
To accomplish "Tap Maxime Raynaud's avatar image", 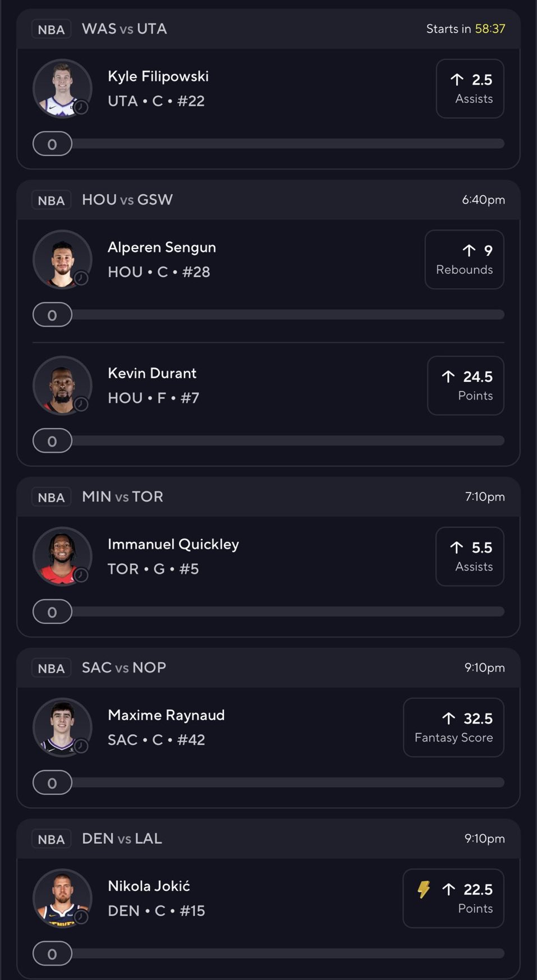I will pos(62,727).
